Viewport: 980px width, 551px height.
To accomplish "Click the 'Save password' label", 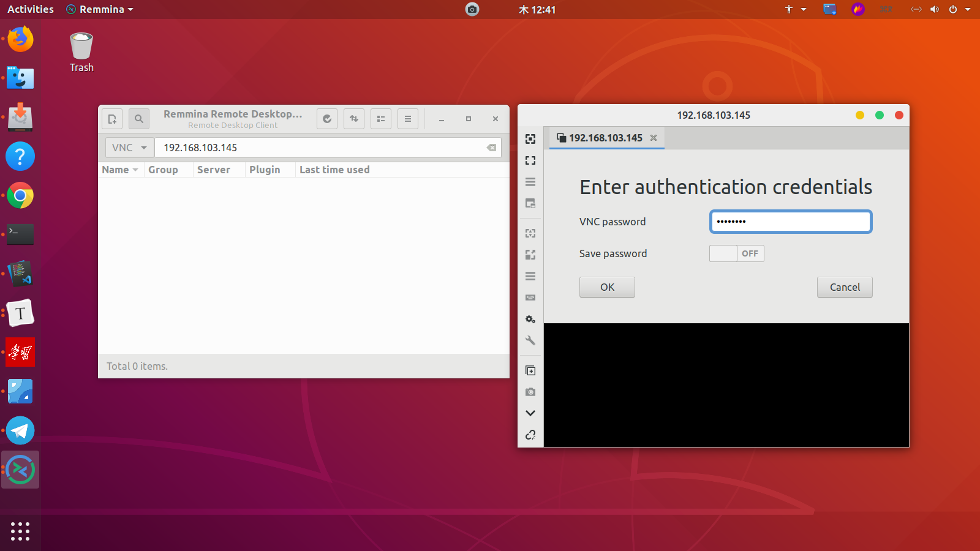I will click(x=613, y=253).
